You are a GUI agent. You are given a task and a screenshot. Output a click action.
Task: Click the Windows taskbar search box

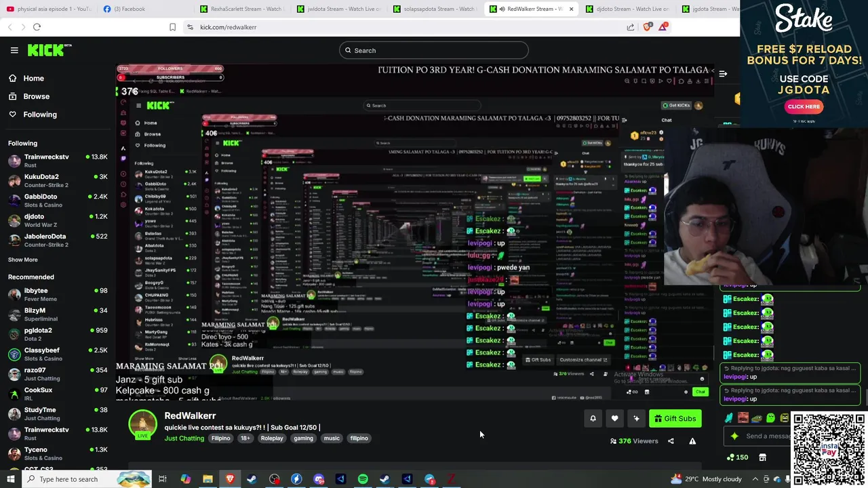86,479
